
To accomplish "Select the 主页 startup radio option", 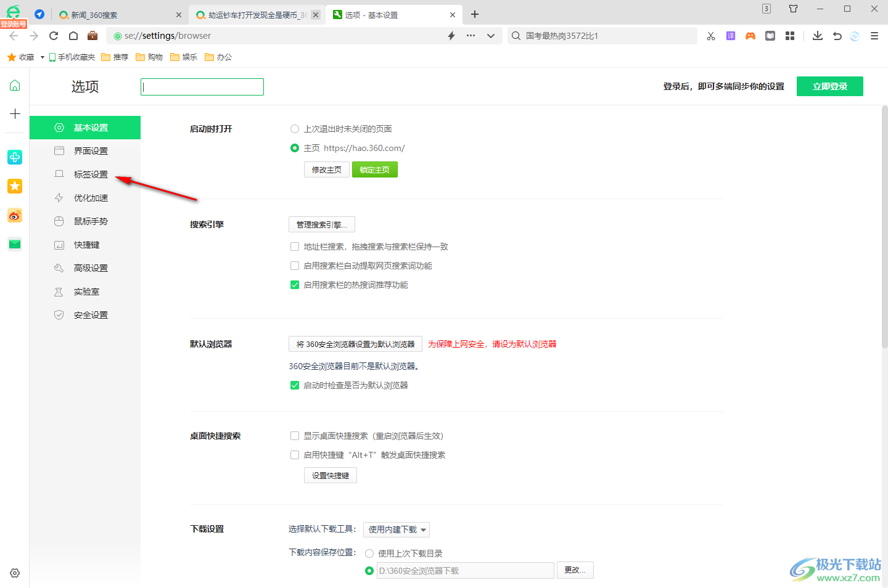I will (295, 148).
